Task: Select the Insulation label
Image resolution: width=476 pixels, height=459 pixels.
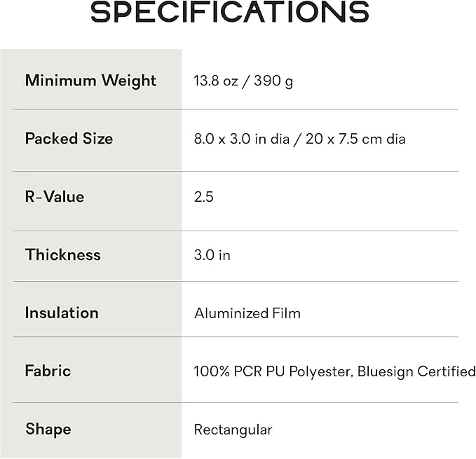Action: point(62,313)
